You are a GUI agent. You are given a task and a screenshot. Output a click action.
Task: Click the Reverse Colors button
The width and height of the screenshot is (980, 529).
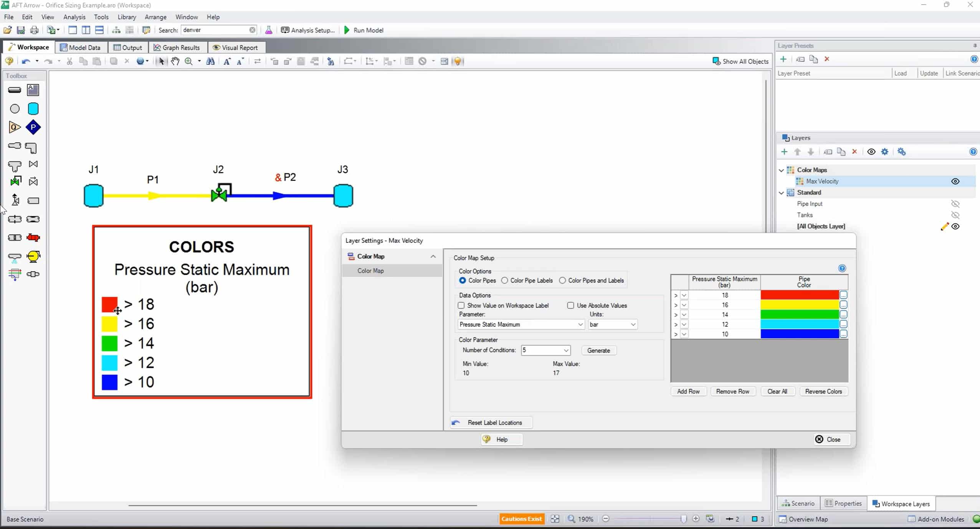click(823, 391)
